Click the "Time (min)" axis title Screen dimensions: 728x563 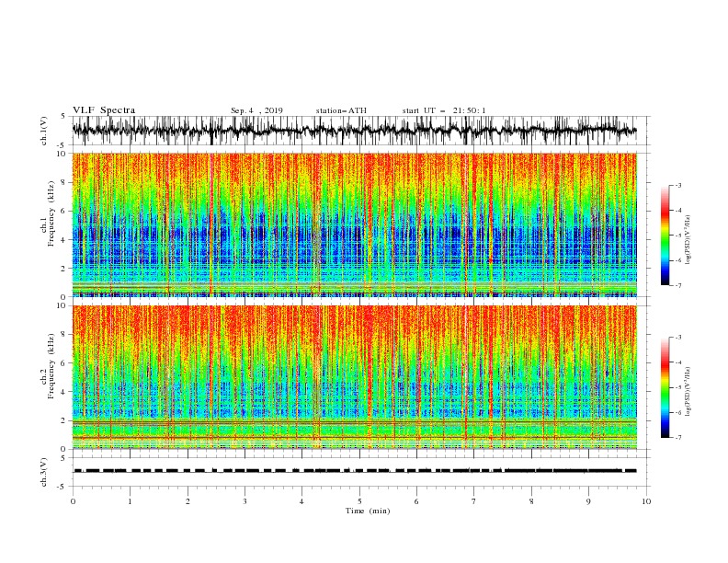tap(368, 511)
